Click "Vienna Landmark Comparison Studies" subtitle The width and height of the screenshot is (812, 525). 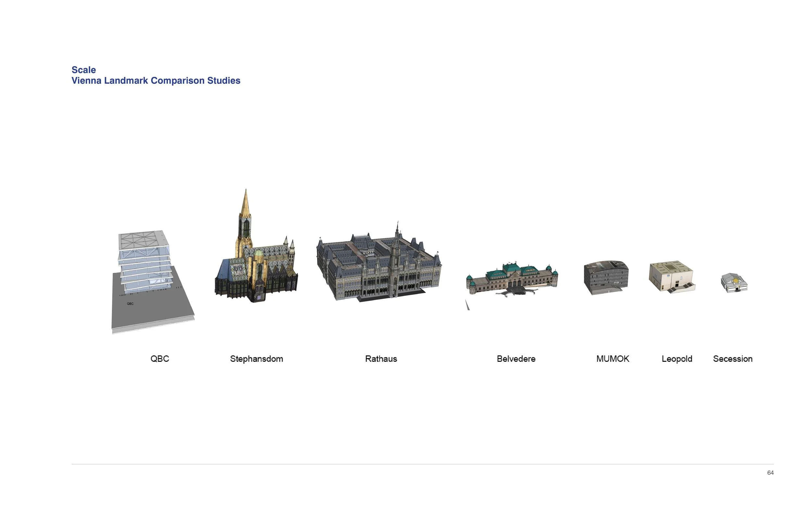pyautogui.click(x=156, y=81)
